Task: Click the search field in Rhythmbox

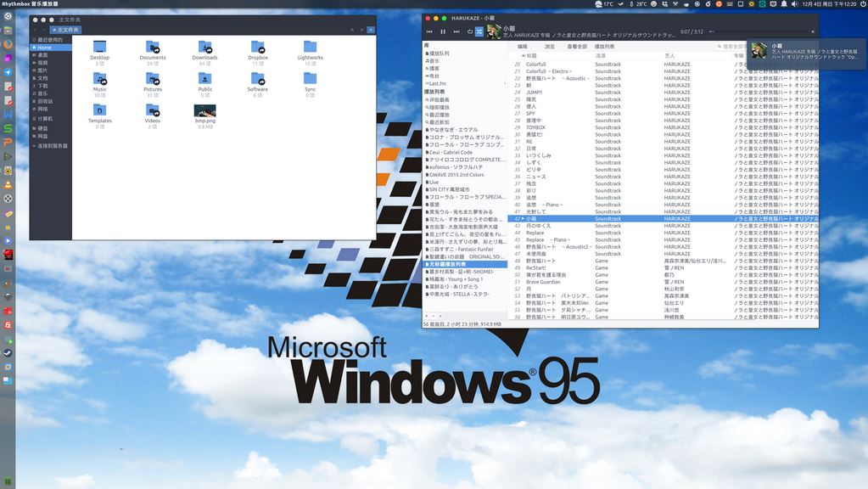Action: pyautogui.click(x=733, y=47)
